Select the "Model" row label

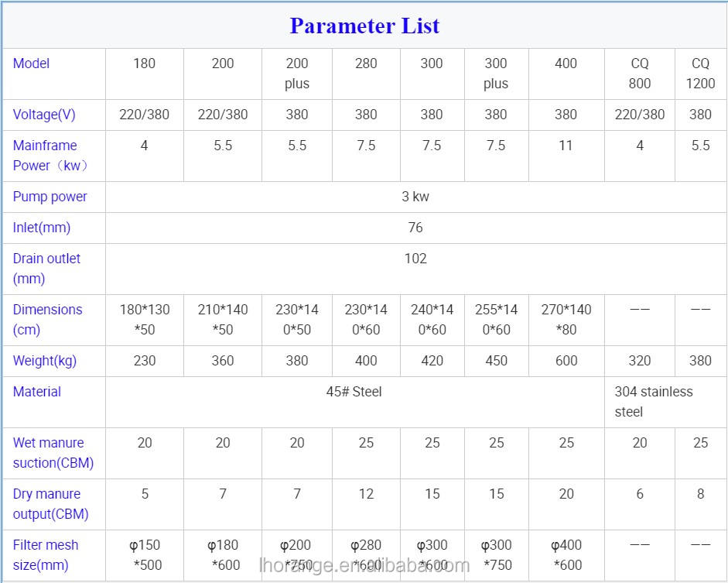point(31,63)
